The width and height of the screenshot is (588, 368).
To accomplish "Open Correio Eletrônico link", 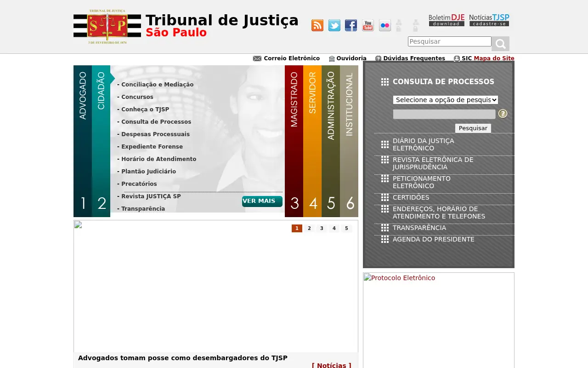I will (x=292, y=58).
